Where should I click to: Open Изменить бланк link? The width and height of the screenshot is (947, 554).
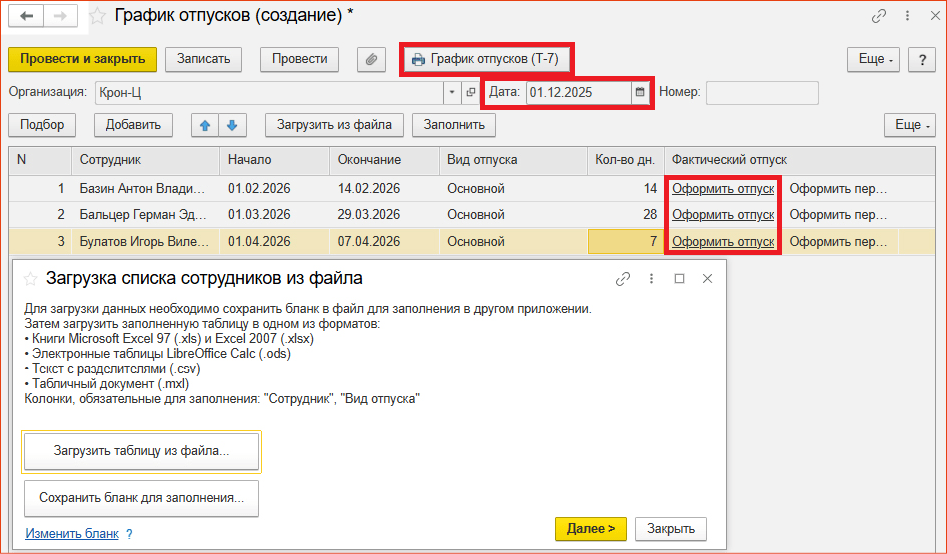click(72, 534)
